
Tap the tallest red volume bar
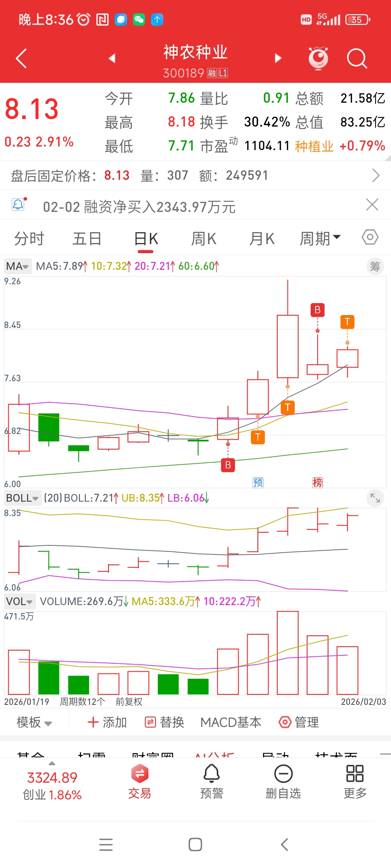click(x=288, y=653)
